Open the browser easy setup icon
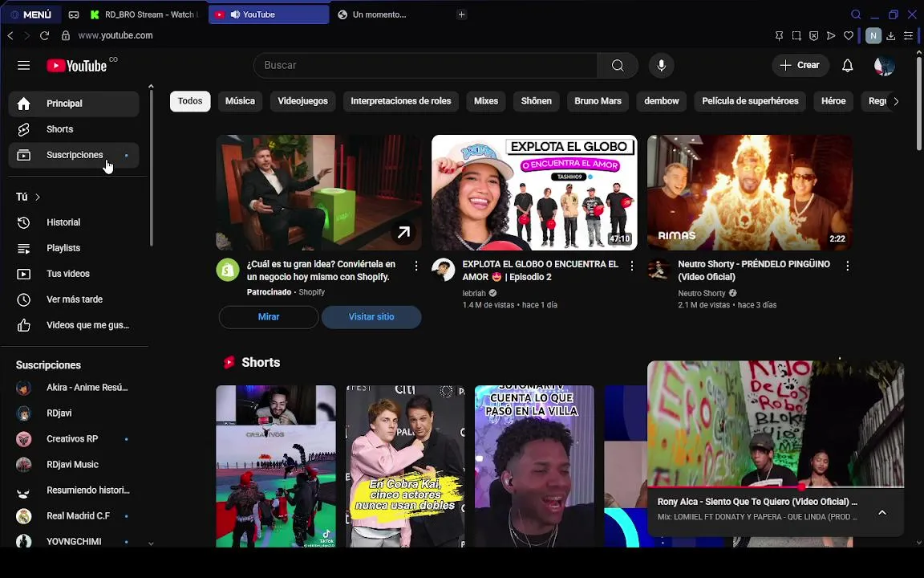Image resolution: width=924 pixels, height=578 pixels. pos(908,36)
